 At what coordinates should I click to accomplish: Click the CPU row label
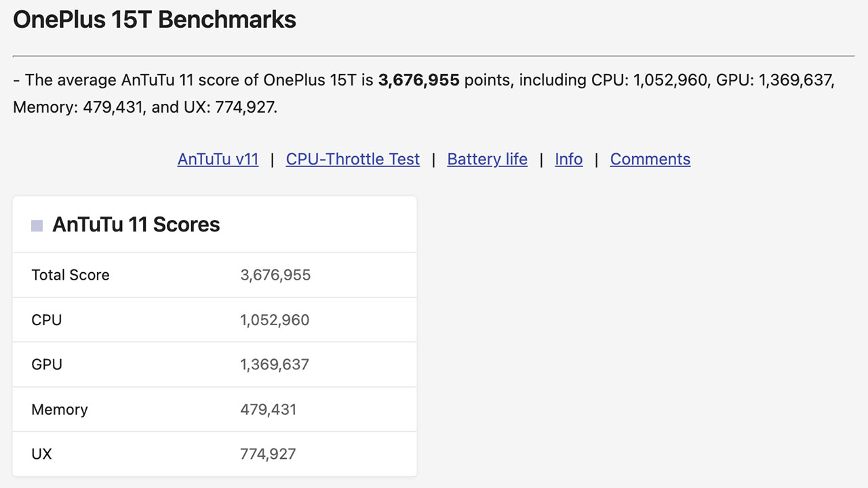47,320
